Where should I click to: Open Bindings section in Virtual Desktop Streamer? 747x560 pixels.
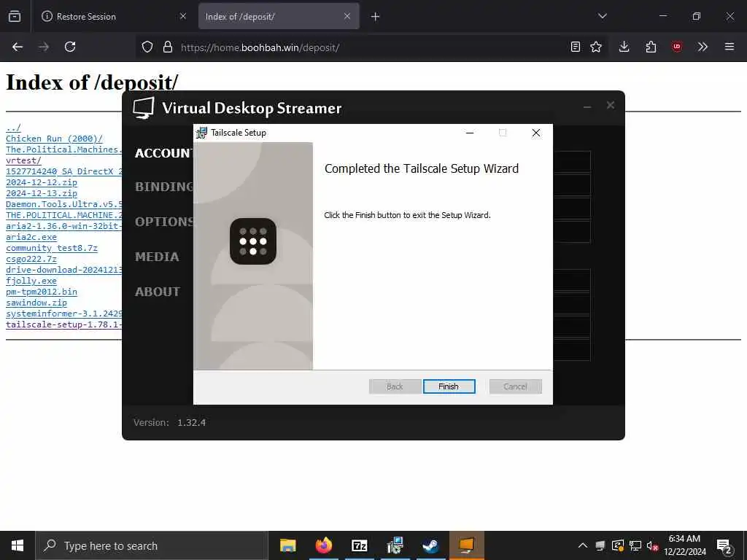click(164, 187)
